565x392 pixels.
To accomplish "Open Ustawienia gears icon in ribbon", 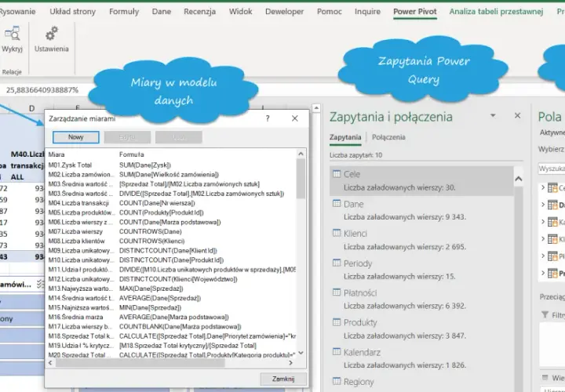I will pyautogui.click(x=52, y=34).
